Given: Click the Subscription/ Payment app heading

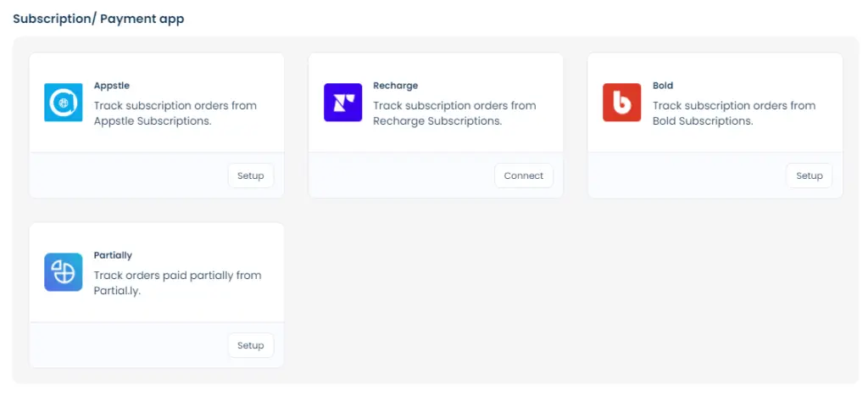Looking at the screenshot, I should (x=98, y=19).
